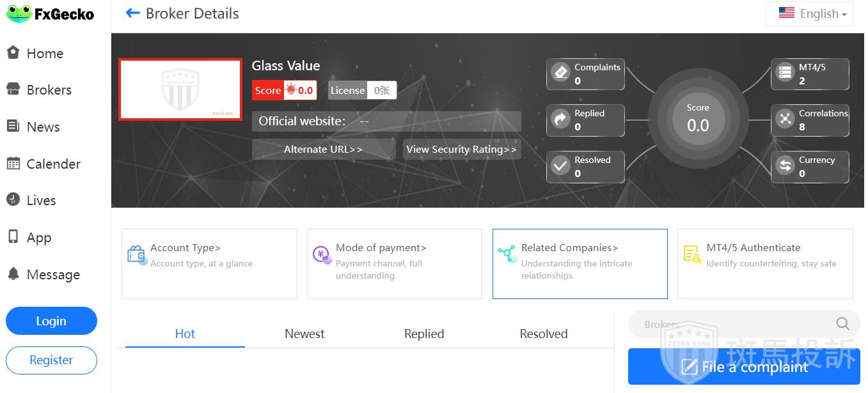Screen dimensions: 868x393
Task: Open the Account Type card
Action: 209,264
